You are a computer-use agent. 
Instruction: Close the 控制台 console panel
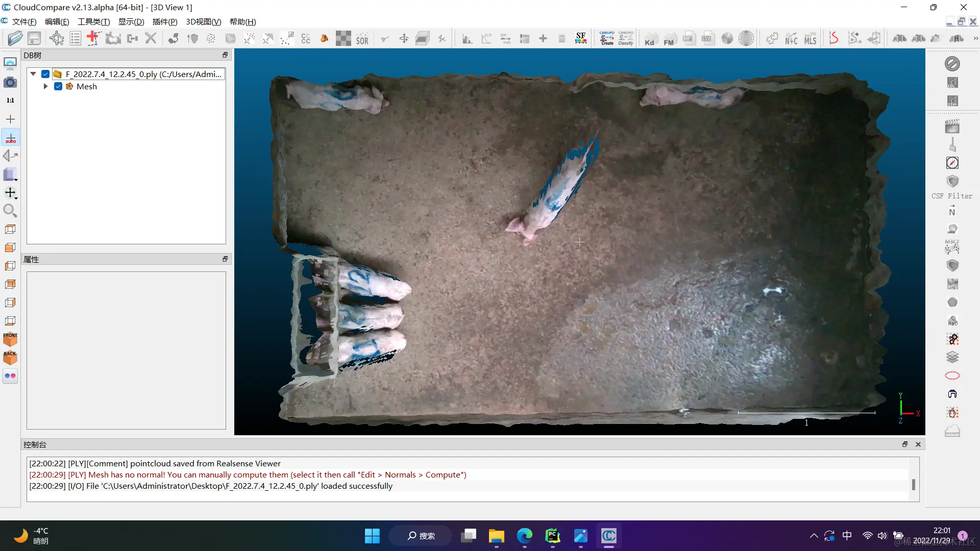tap(918, 444)
